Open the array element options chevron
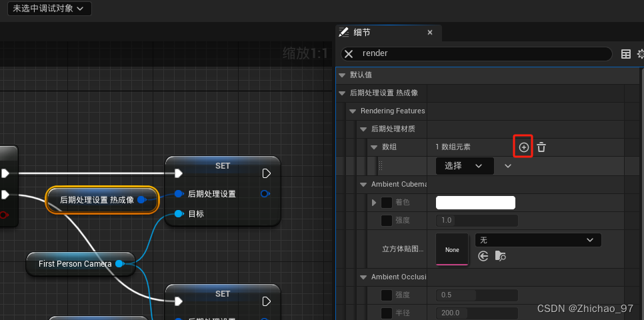 coord(508,166)
